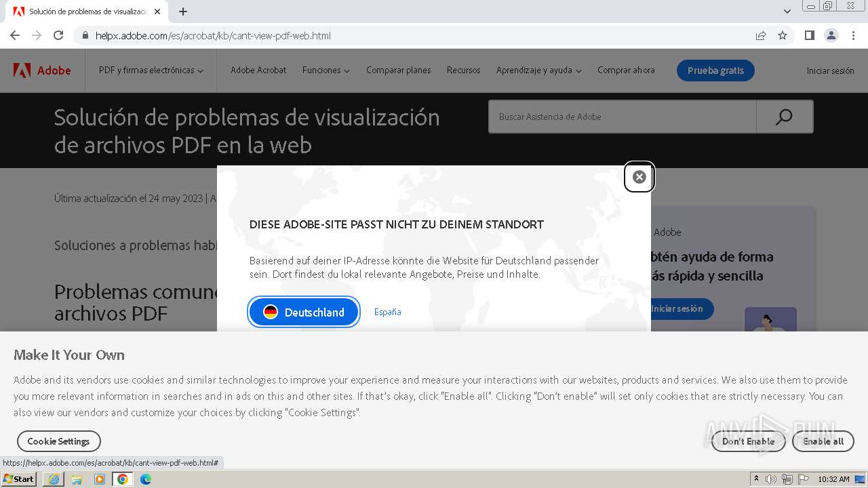The image size is (868, 488).
Task: Show hidden tray icons arrow
Action: click(757, 479)
